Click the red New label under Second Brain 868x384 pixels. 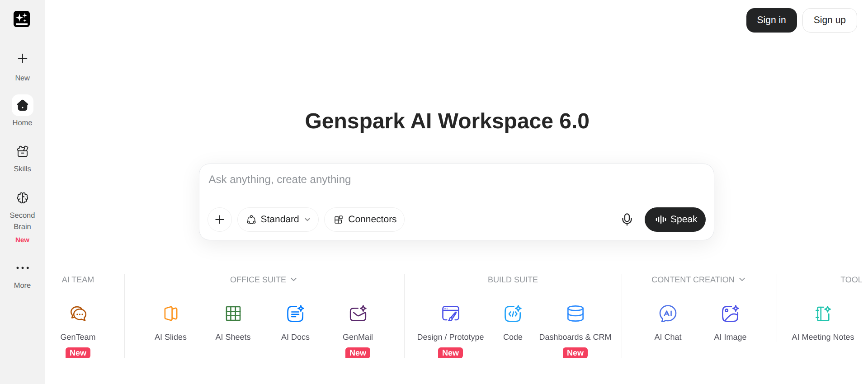(22, 240)
